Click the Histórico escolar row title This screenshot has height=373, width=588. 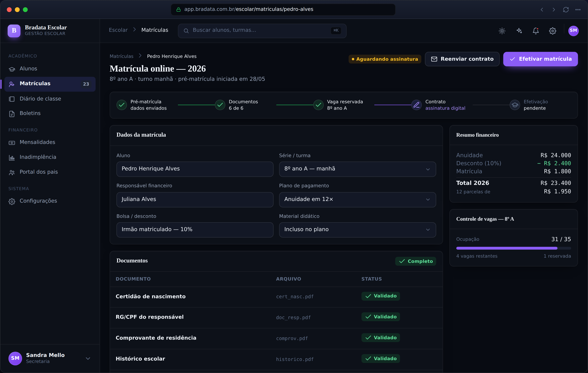(x=140, y=359)
